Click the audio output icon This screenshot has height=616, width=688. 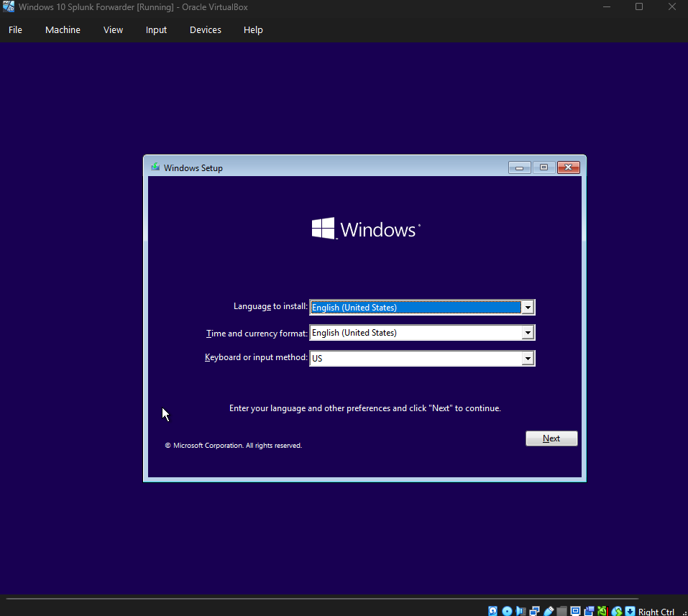[x=520, y=610]
